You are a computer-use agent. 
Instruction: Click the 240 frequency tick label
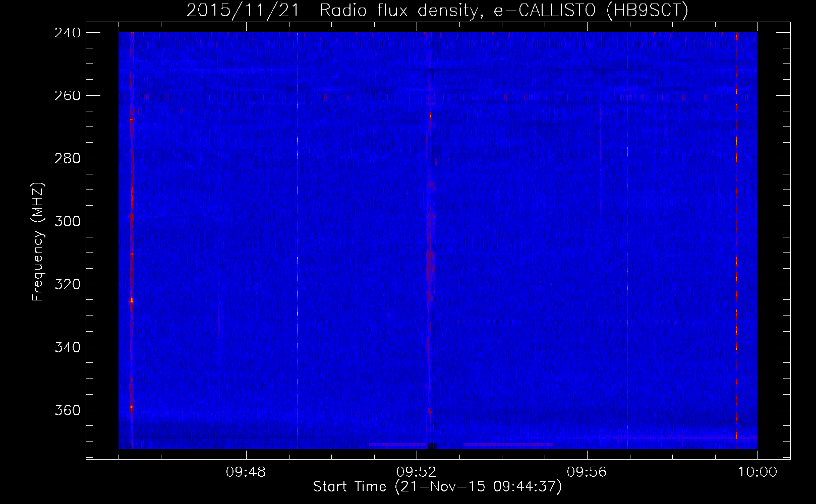(x=68, y=32)
